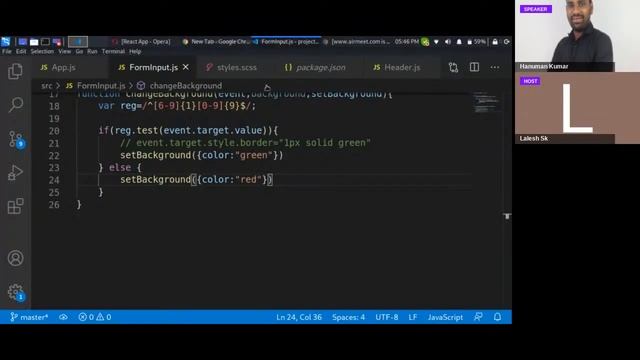The width and height of the screenshot is (640, 360).
Task: Click the Lalesh Sk host video tile
Action: pyautogui.click(x=577, y=108)
